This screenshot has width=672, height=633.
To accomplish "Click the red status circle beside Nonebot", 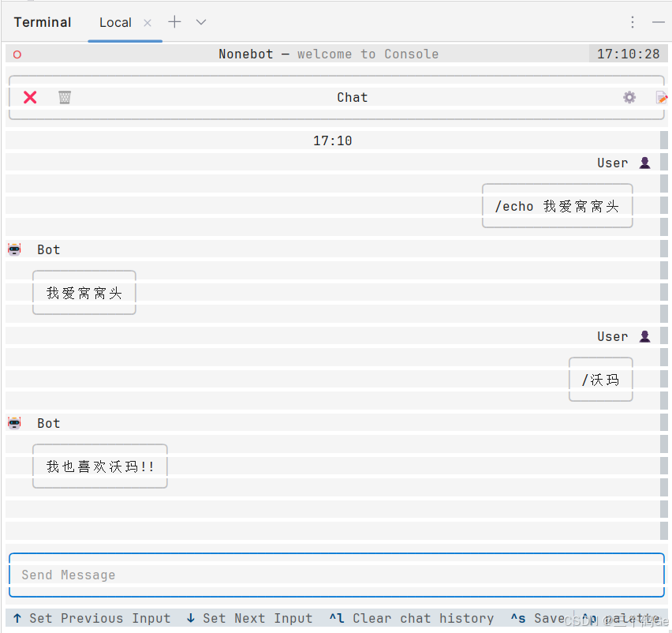I will point(17,54).
